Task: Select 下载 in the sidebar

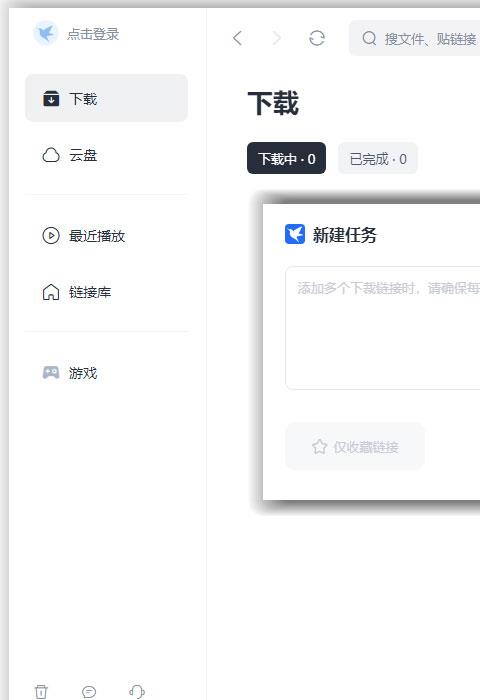Action: coord(106,98)
